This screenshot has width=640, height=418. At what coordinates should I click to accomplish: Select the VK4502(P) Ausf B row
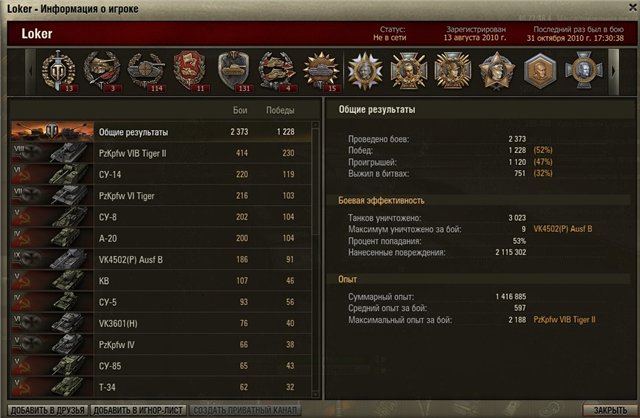(x=161, y=260)
